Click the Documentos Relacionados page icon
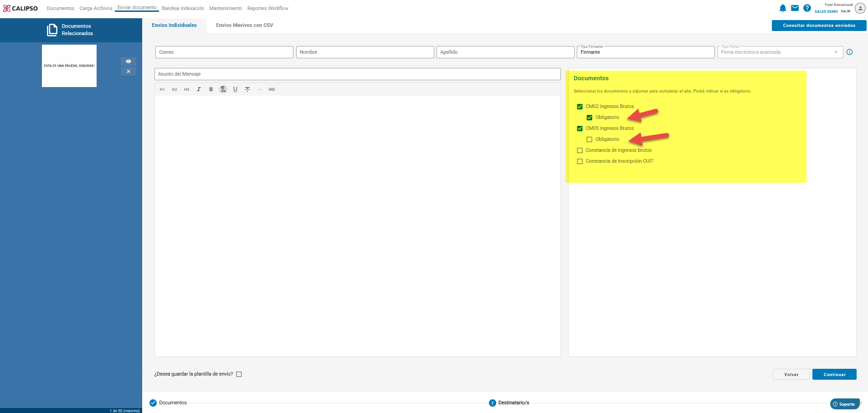The image size is (868, 413). click(x=52, y=30)
